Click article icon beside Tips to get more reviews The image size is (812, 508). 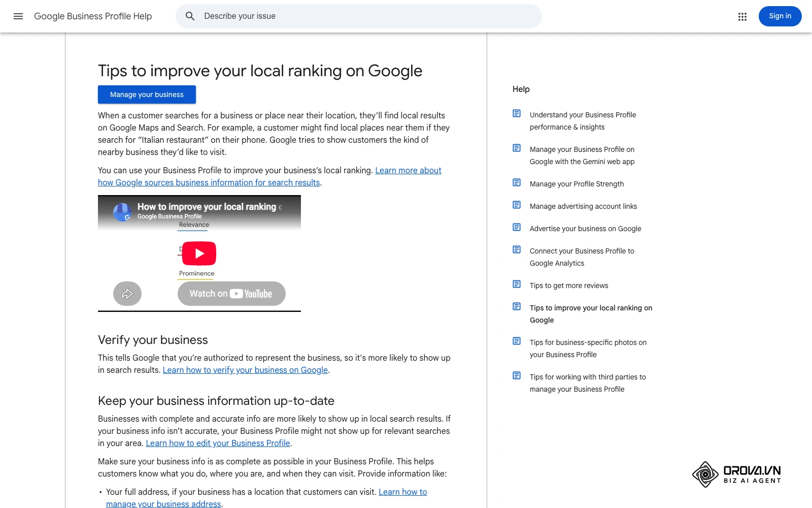517,284
